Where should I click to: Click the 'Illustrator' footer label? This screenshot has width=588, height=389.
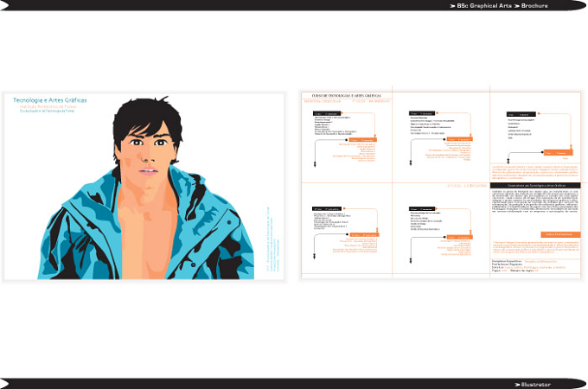(x=536, y=385)
